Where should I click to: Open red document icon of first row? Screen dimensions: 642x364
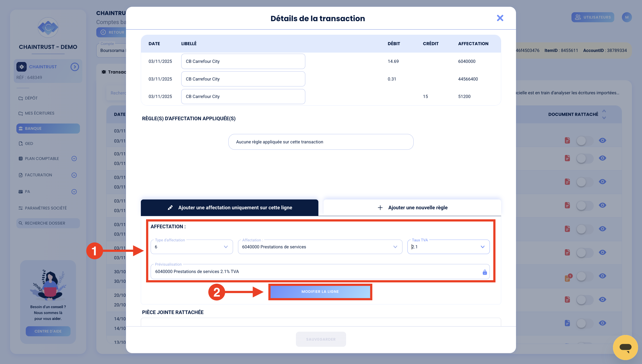coord(567,141)
